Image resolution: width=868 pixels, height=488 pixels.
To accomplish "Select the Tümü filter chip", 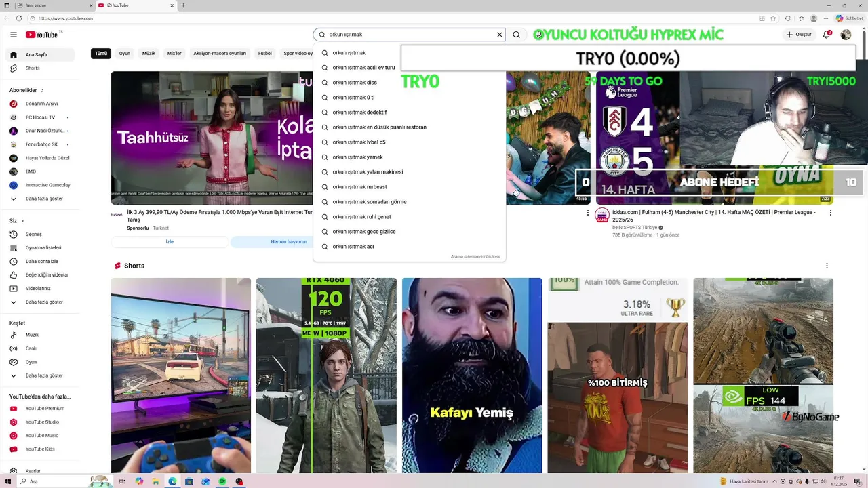I will tap(101, 54).
